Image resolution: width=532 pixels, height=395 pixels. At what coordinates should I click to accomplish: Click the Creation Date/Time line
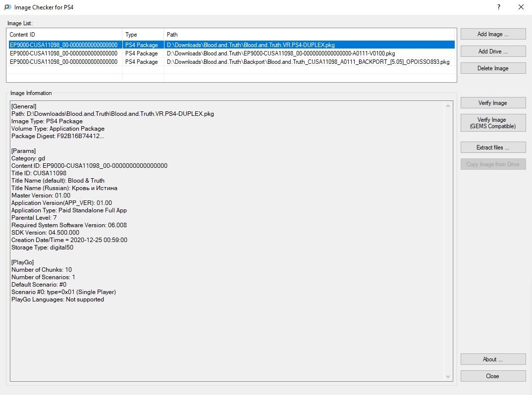[x=69, y=240]
